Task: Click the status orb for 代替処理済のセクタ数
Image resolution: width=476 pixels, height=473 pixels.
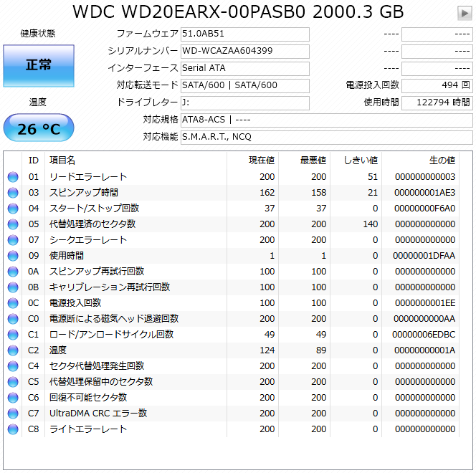Action: point(13,224)
